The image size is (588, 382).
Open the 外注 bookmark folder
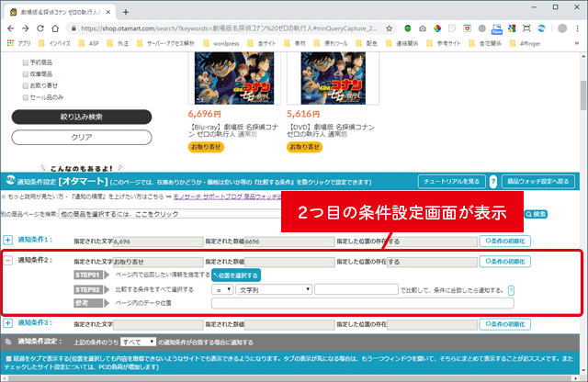119,43
